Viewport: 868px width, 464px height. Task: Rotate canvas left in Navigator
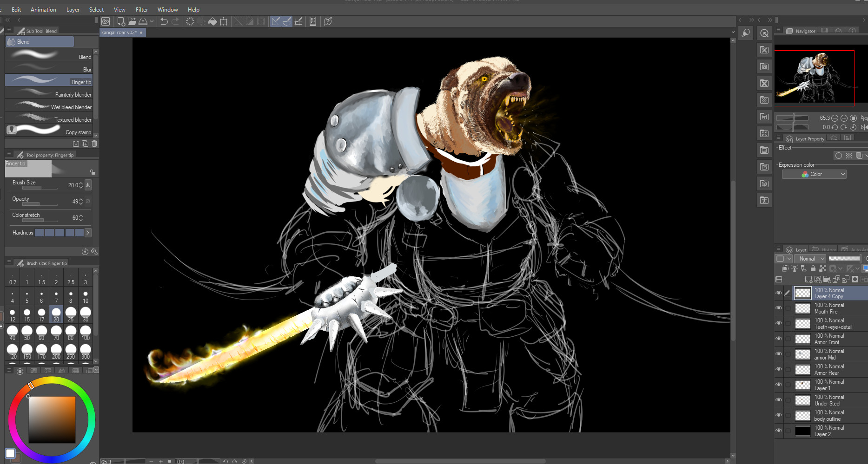pyautogui.click(x=835, y=127)
